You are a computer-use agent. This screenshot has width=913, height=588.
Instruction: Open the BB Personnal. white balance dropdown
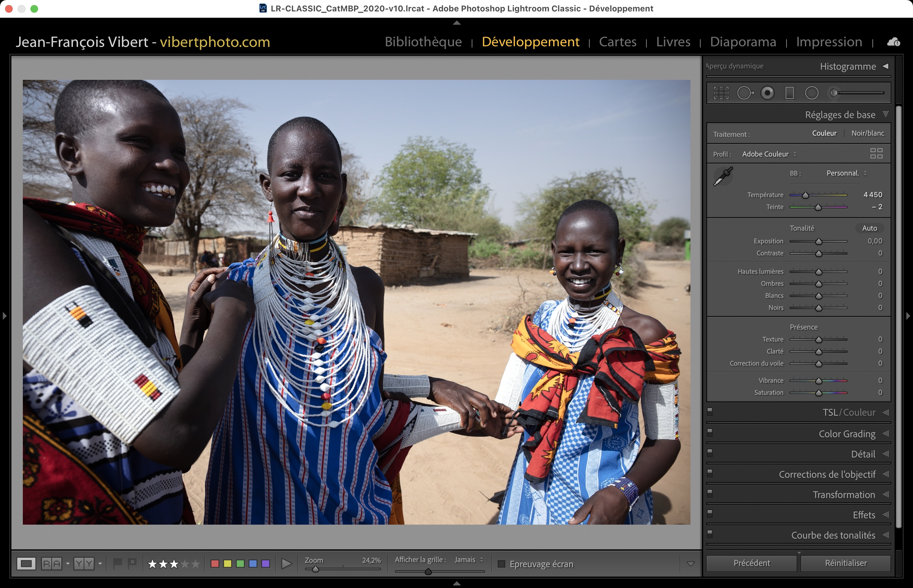(x=846, y=173)
